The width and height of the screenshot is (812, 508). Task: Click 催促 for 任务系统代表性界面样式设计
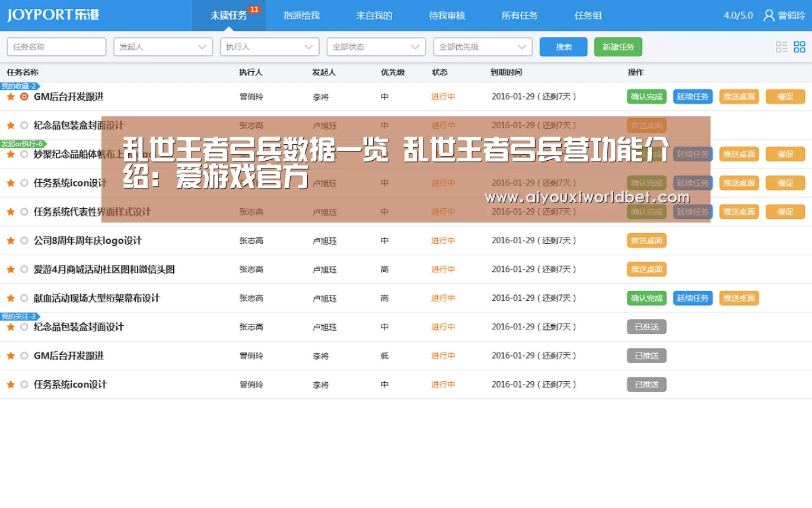pos(785,212)
